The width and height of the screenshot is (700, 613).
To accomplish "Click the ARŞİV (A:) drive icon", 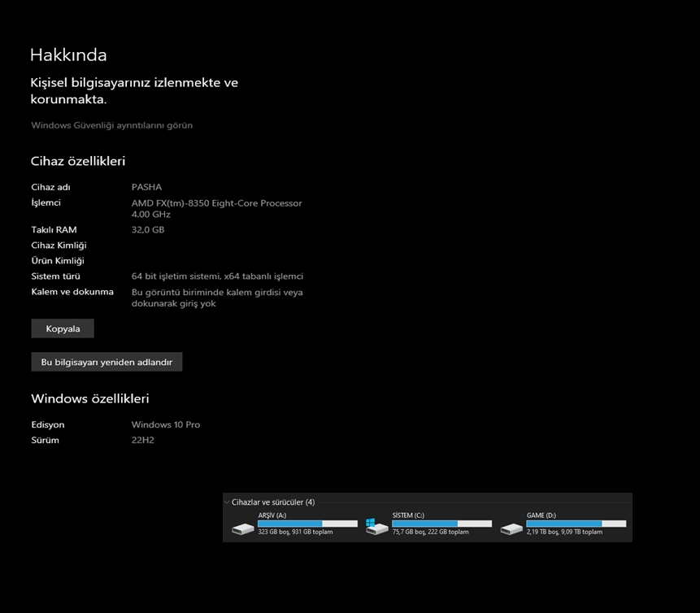I will 243,529.
